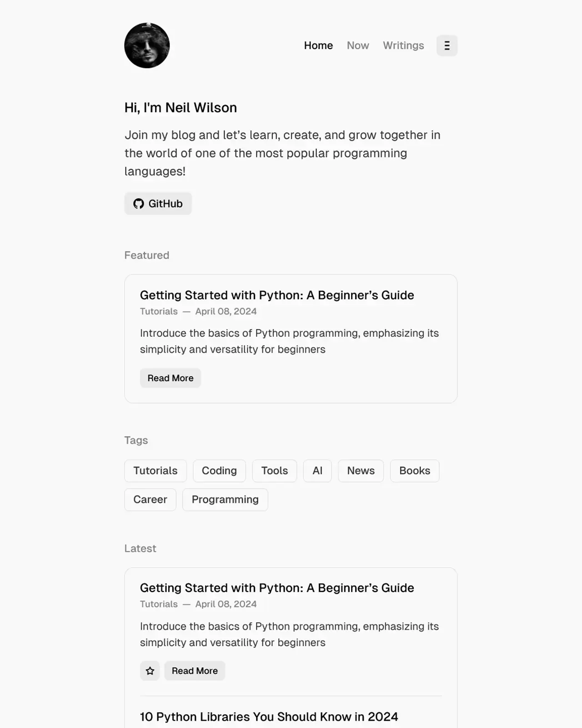The width and height of the screenshot is (582, 728).
Task: Click Read More in Latest section
Action: point(195,671)
